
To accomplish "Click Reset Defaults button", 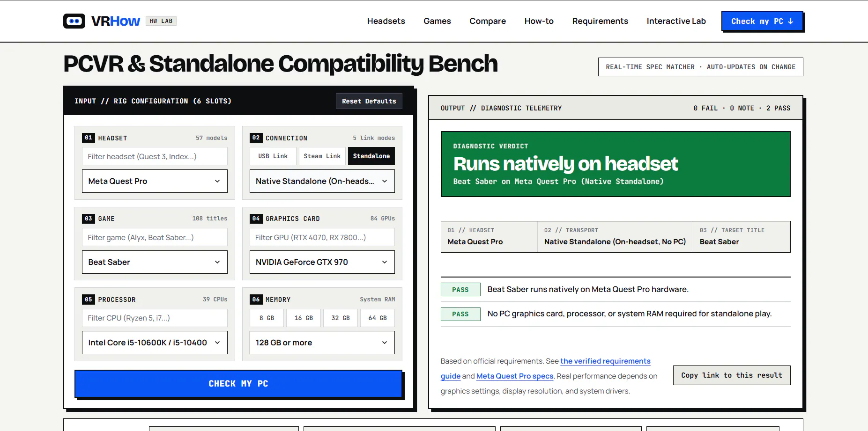I will (369, 101).
